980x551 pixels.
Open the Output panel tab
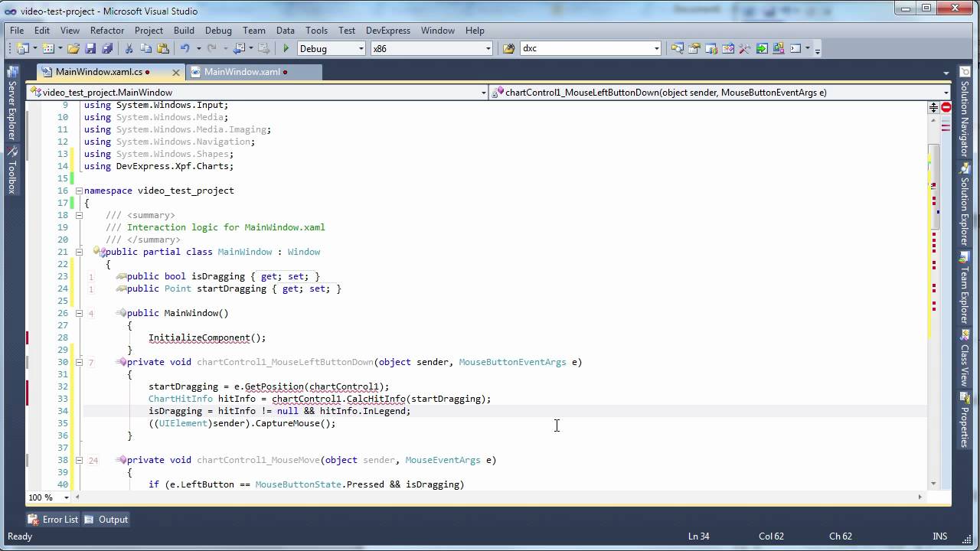point(106,520)
